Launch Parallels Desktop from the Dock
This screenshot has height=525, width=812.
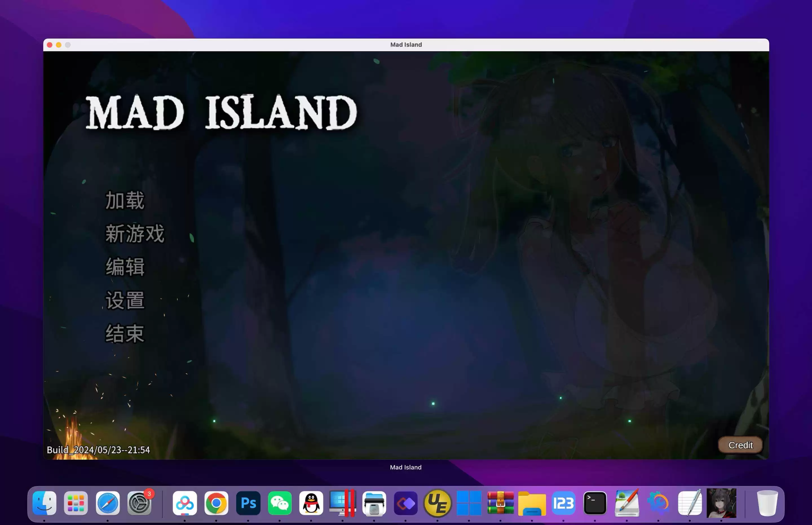coord(343,503)
